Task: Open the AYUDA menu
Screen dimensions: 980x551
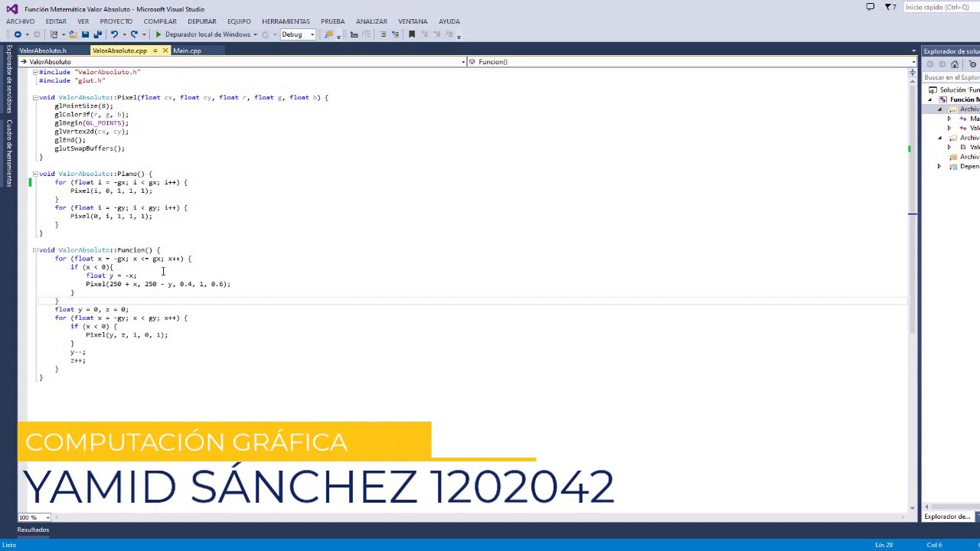Action: [x=449, y=21]
